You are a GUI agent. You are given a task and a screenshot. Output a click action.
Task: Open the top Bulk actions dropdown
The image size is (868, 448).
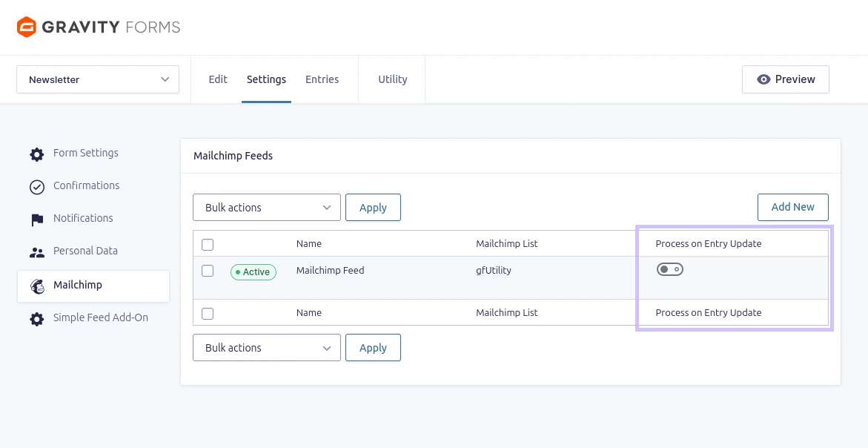(x=267, y=207)
